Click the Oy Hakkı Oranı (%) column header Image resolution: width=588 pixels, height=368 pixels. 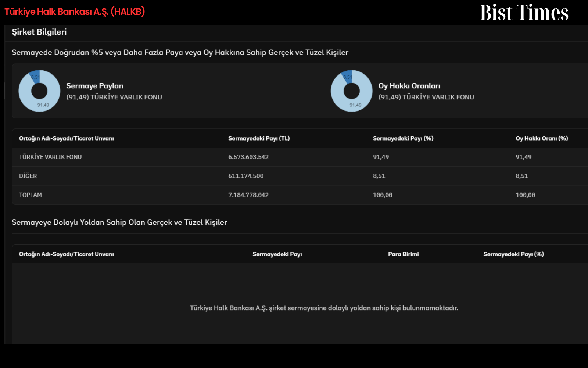click(542, 138)
